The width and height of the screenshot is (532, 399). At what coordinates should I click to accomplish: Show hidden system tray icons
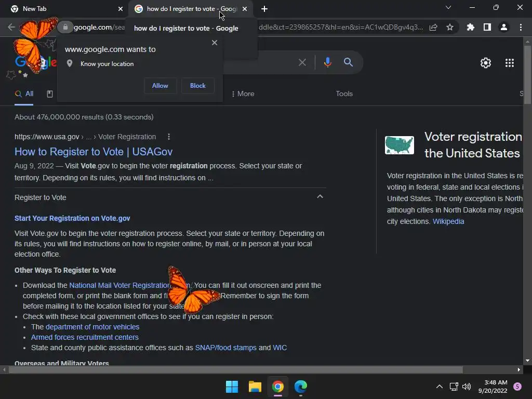coord(440,387)
